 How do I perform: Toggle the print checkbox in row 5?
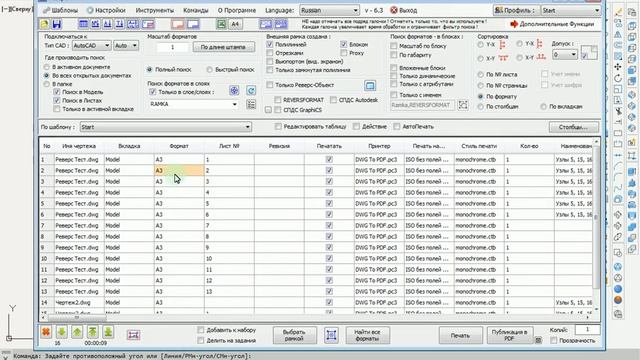click(329, 203)
